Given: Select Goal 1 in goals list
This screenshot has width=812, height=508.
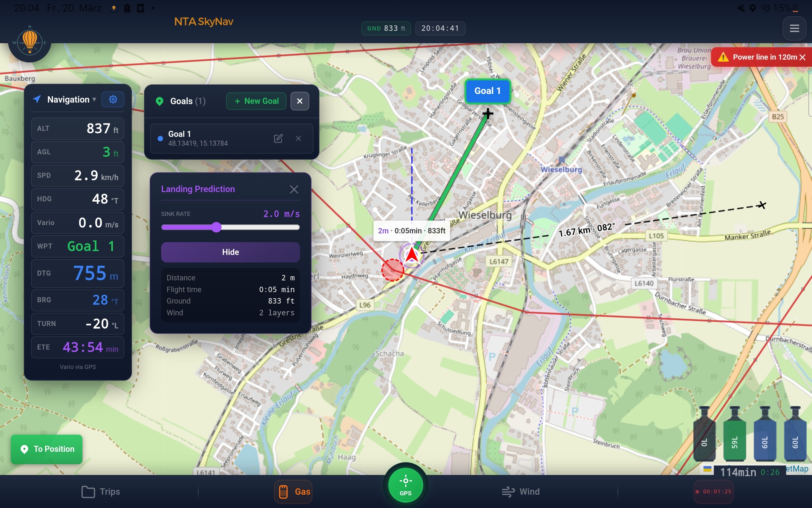Looking at the screenshot, I should pos(232,138).
